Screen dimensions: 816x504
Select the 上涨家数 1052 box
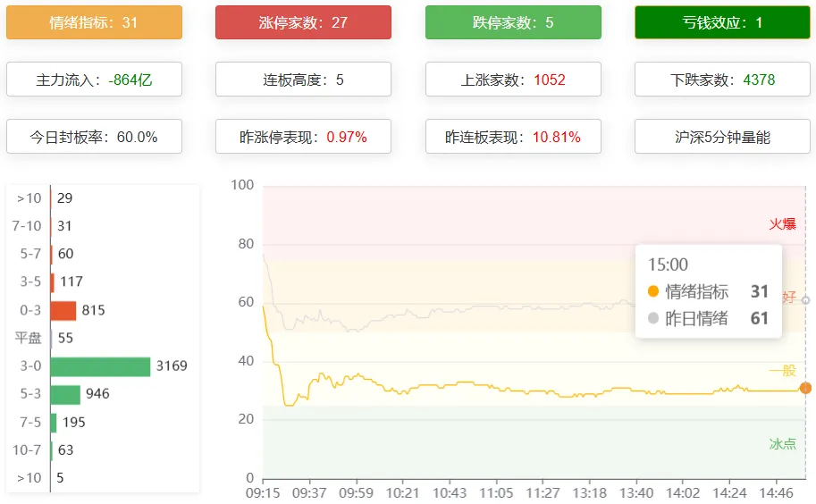(513, 80)
